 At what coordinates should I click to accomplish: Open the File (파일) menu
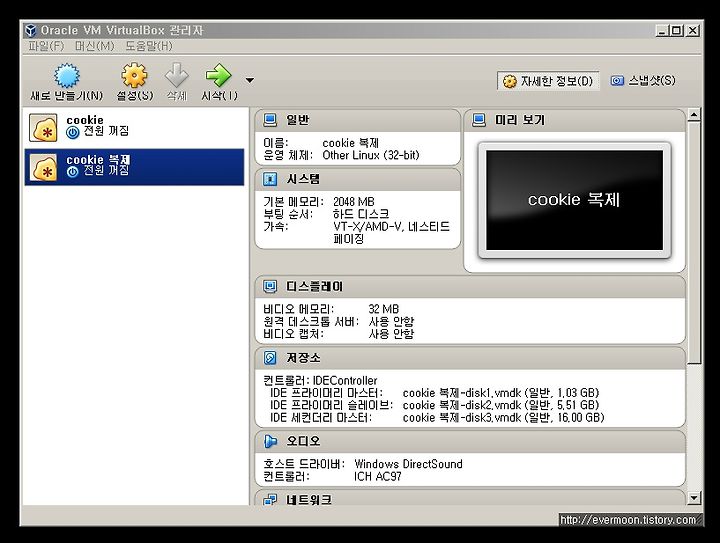tap(46, 46)
